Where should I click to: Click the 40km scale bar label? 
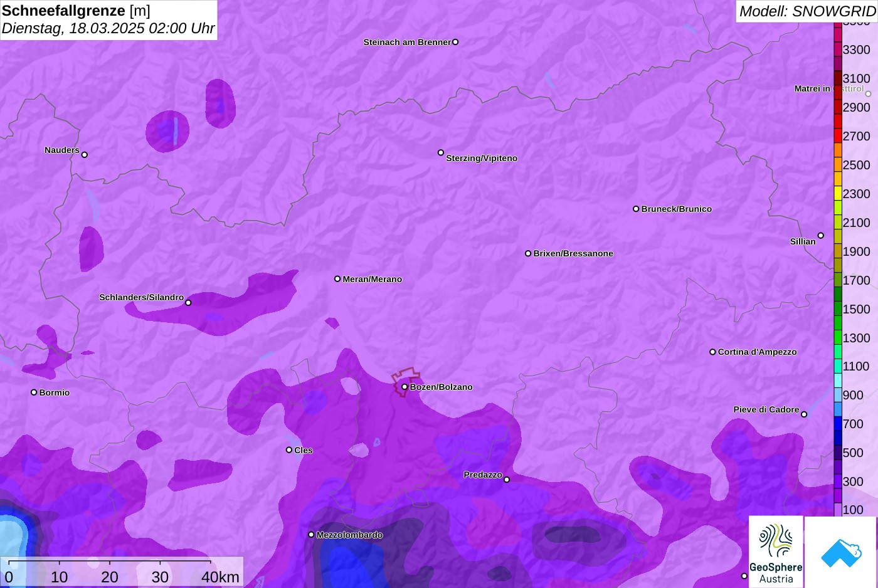(220, 577)
